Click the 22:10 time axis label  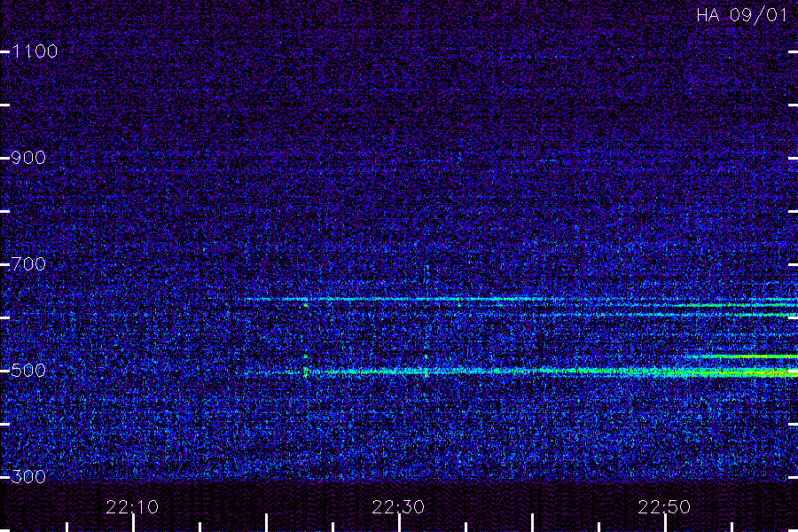(132, 507)
